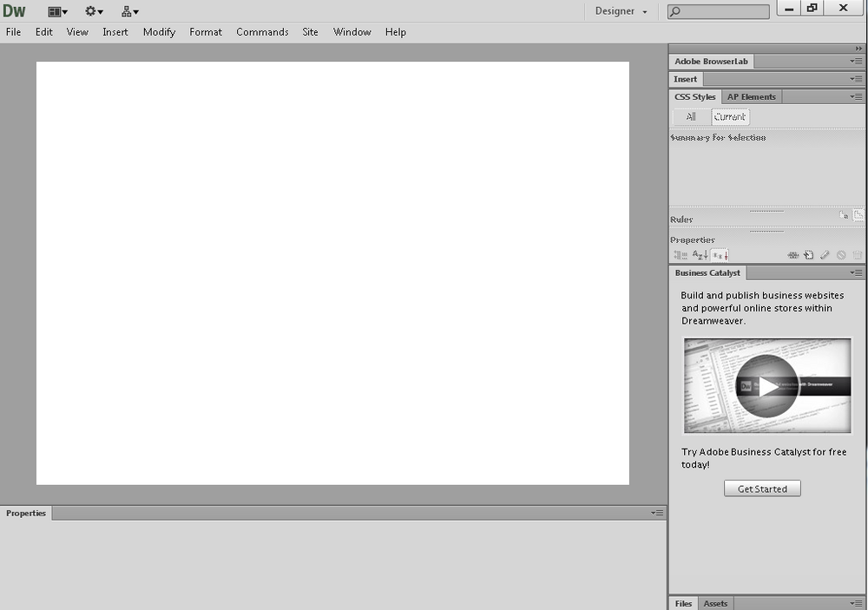Open the CSS Styles panel options menu
This screenshot has height=610, width=868.
tap(856, 97)
